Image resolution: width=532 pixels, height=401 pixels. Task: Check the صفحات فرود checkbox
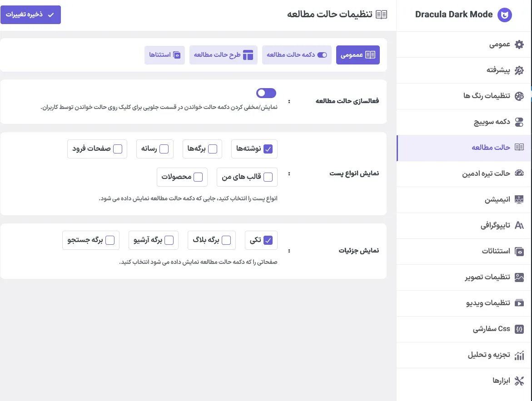118,149
